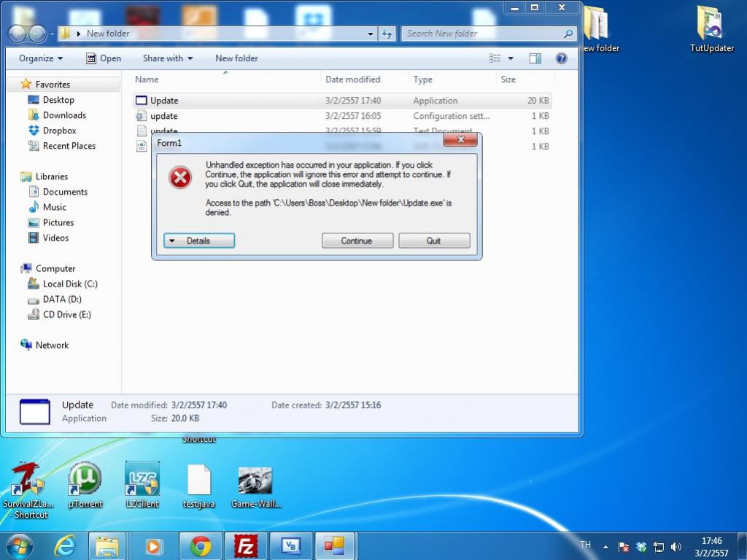Select Network in navigation pane
The width and height of the screenshot is (747, 560).
tap(52, 345)
